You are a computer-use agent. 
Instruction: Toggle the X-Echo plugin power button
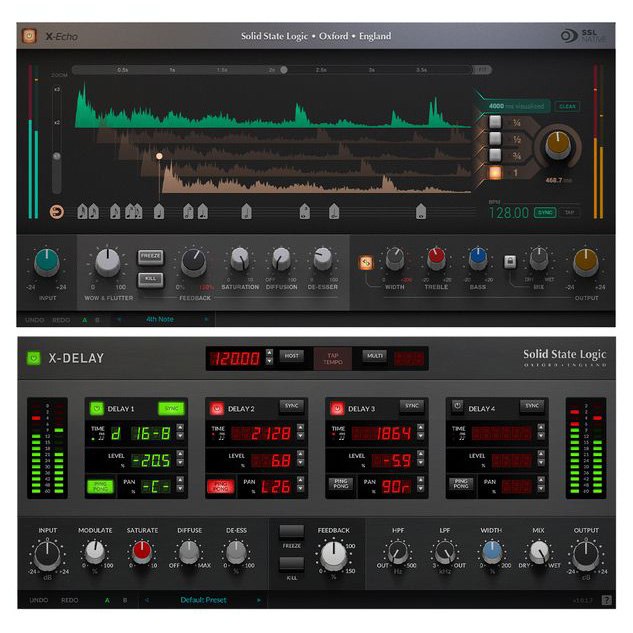coord(29,36)
